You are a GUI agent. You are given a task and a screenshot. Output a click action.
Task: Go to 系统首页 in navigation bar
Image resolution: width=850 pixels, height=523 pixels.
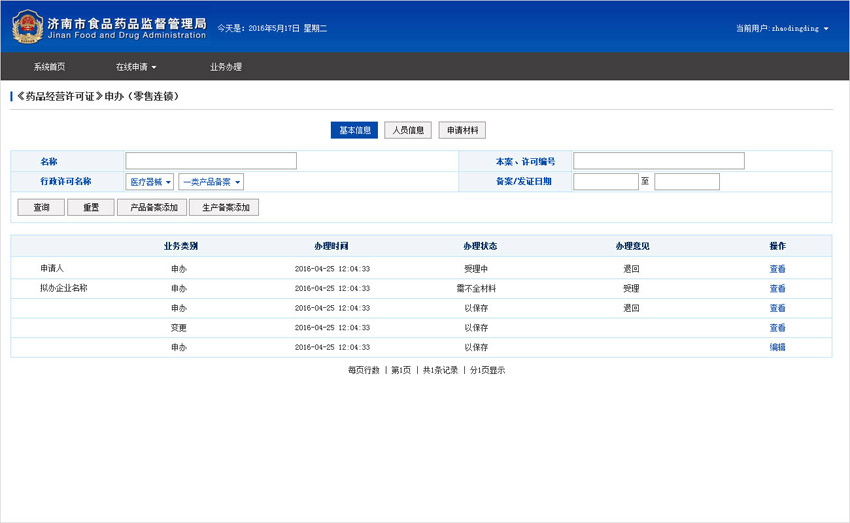(x=49, y=67)
